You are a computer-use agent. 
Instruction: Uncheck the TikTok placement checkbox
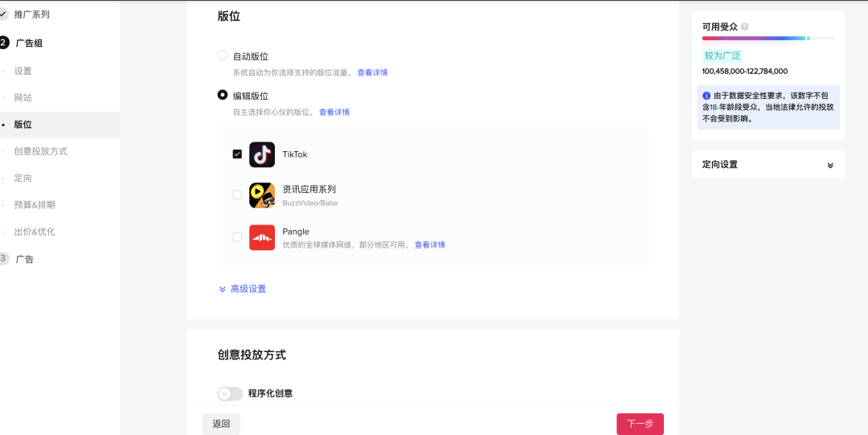(237, 154)
